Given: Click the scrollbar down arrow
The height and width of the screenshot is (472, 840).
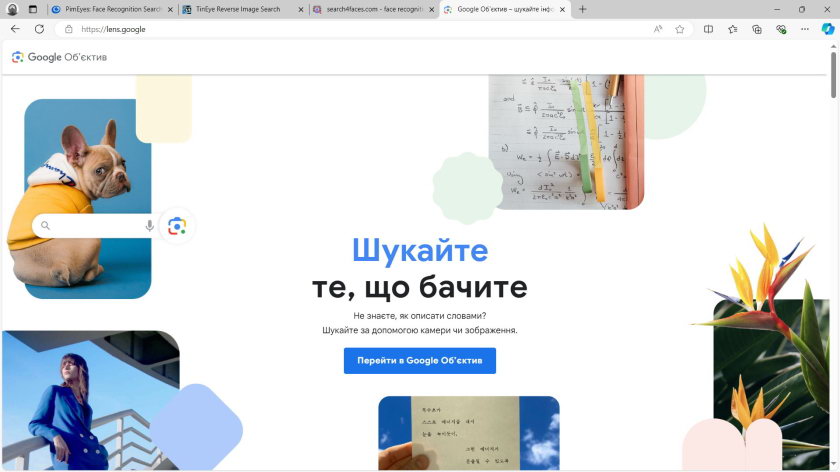Looking at the screenshot, I should (x=834, y=464).
